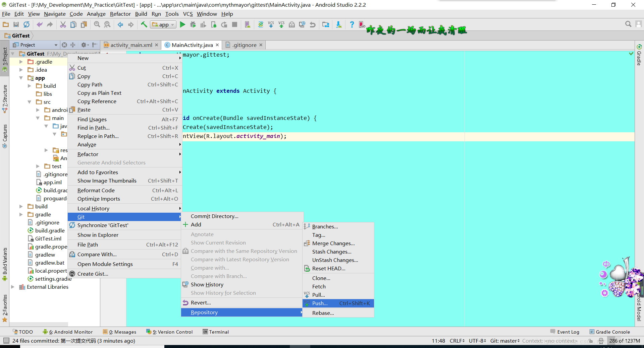Toggle the Gradle side tool window
The image size is (644, 348).
639,55
